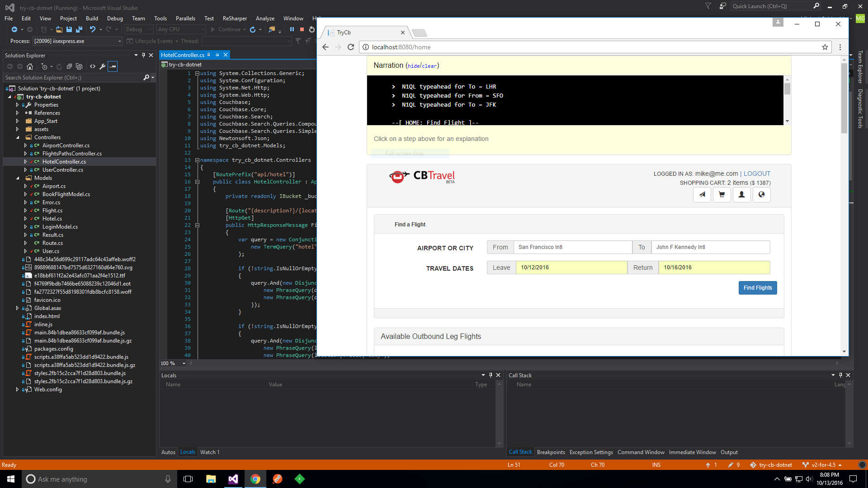This screenshot has width=868, height=488.
Task: Open Properties with the wrench icon
Action: click(x=103, y=66)
